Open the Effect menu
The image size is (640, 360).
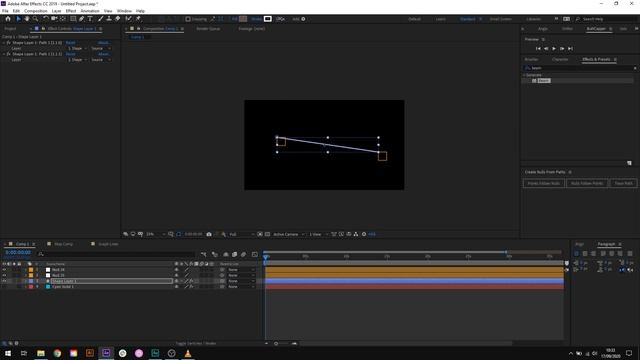pyautogui.click(x=71, y=11)
